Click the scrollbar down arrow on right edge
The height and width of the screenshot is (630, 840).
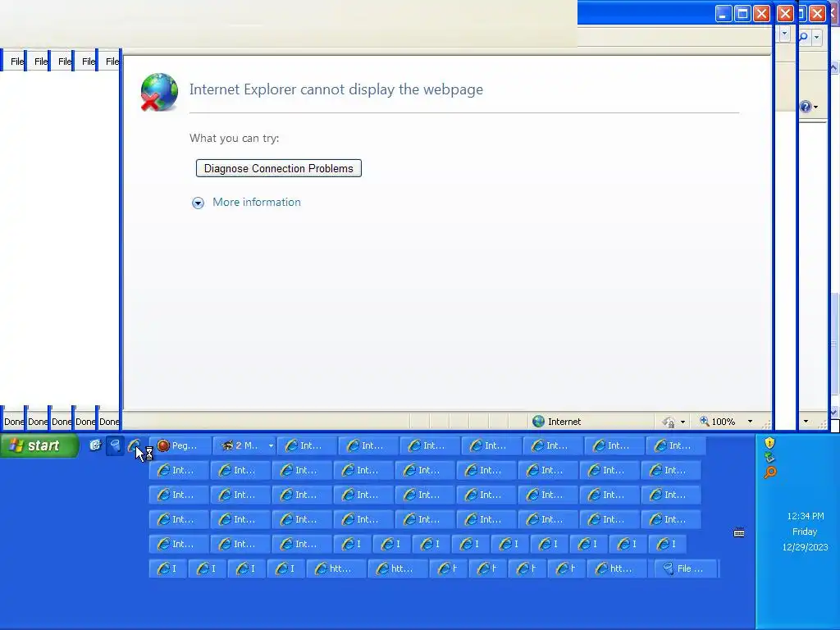(x=834, y=412)
